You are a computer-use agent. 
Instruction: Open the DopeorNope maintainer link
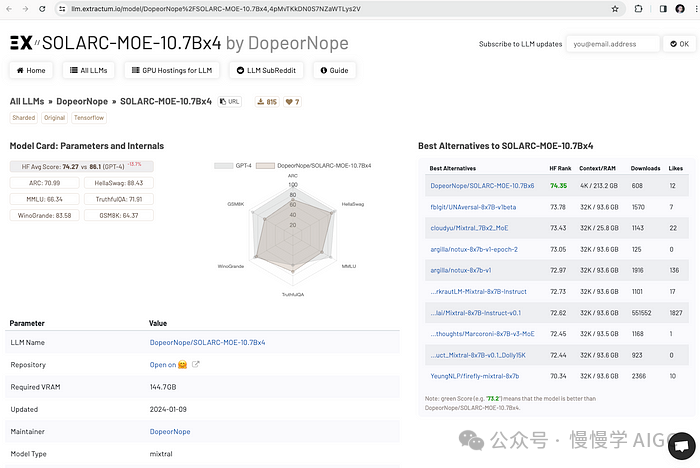170,431
